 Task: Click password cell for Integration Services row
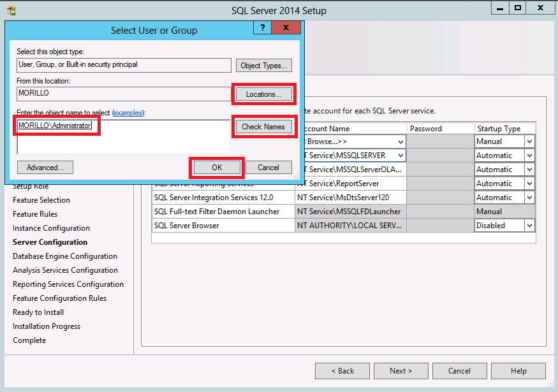pyautogui.click(x=440, y=198)
